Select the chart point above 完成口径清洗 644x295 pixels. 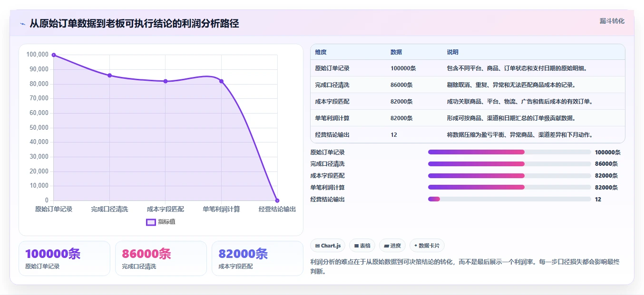point(109,76)
